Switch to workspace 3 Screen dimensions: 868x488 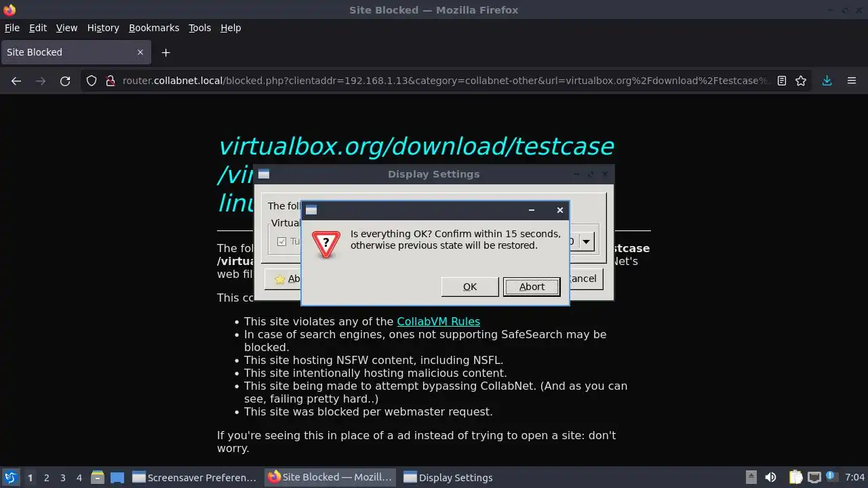coord(62,477)
